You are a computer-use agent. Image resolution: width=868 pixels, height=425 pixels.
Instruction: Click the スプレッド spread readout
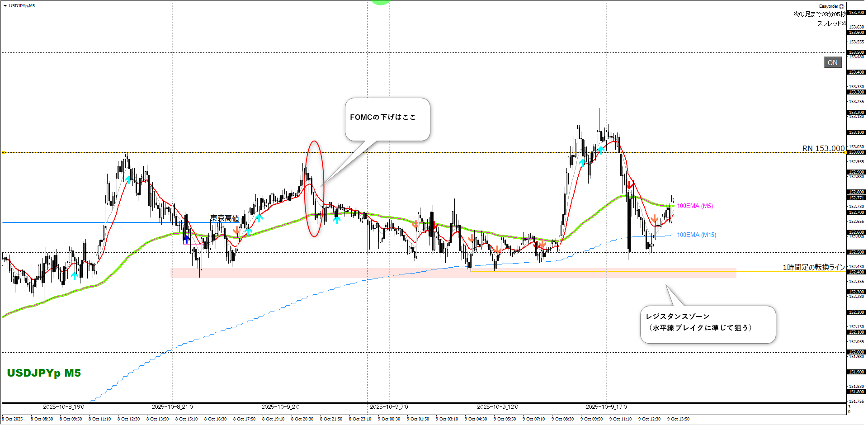(831, 24)
